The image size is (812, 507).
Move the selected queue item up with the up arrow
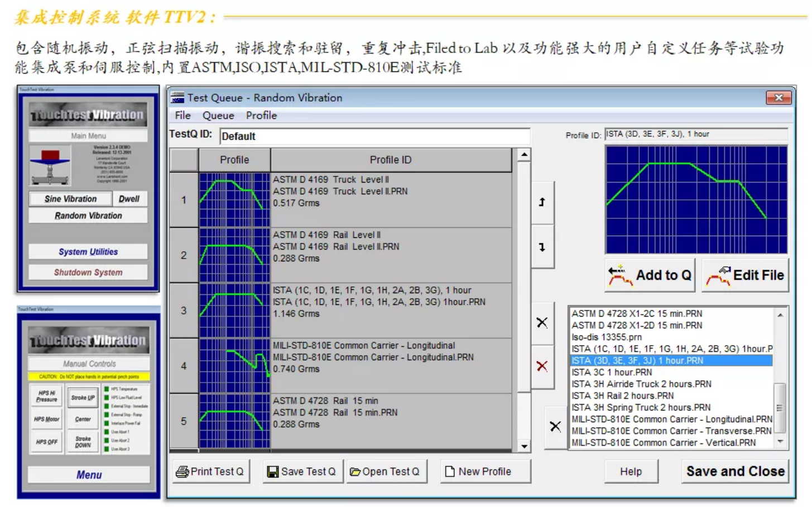(x=542, y=202)
